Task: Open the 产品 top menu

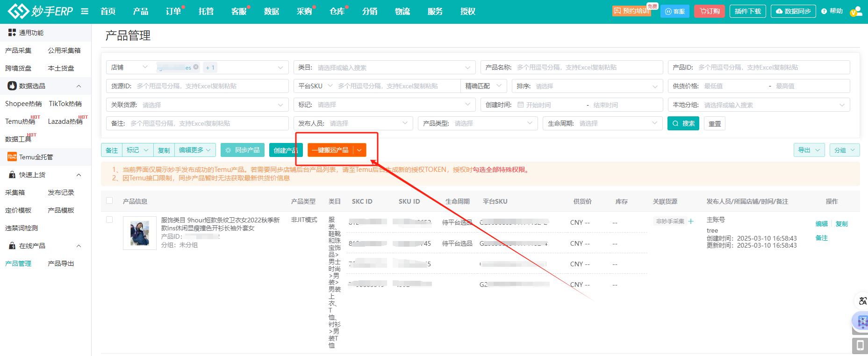Action: tap(141, 11)
